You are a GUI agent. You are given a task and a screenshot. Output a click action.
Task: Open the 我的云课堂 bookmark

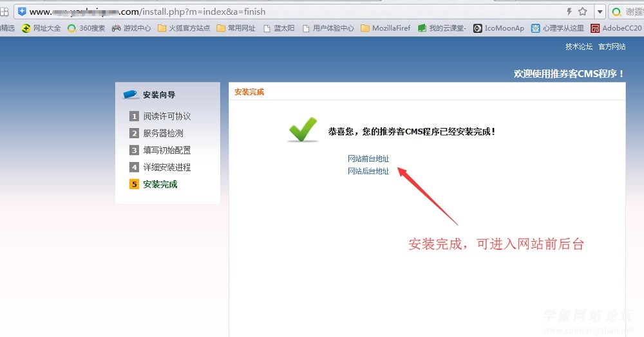tap(442, 28)
